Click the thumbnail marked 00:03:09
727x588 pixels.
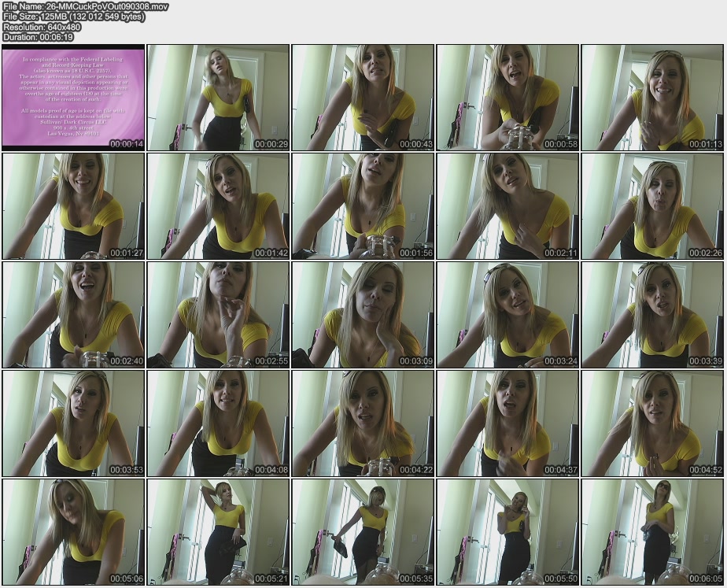(363, 315)
